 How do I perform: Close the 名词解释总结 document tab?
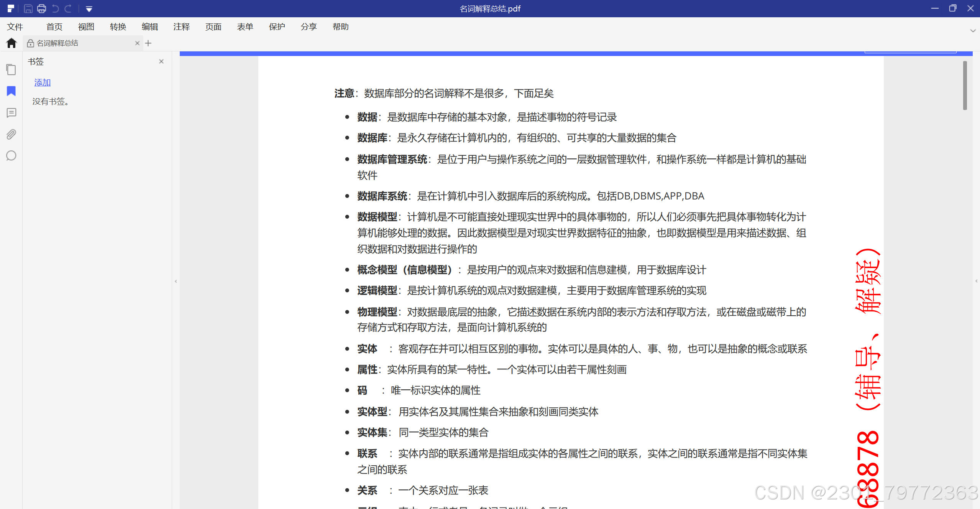pyautogui.click(x=137, y=43)
